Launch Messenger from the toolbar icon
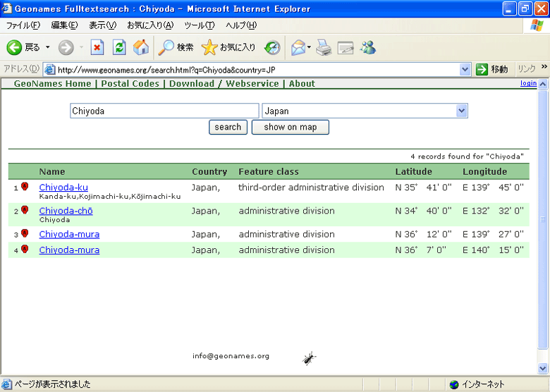 (368, 47)
